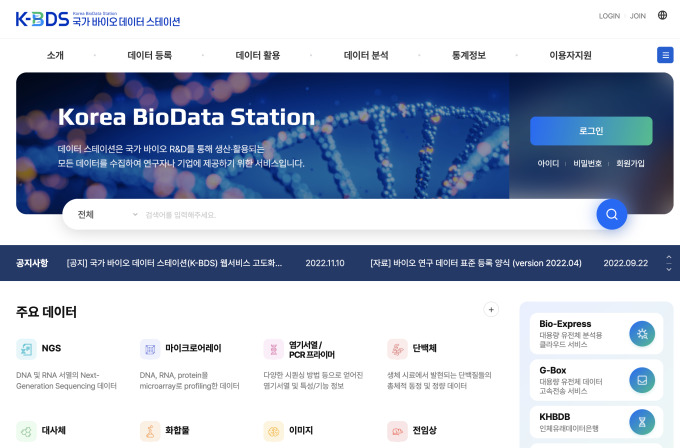The image size is (680, 448).
Task: Open the KHBDB service card title
Action: click(554, 417)
